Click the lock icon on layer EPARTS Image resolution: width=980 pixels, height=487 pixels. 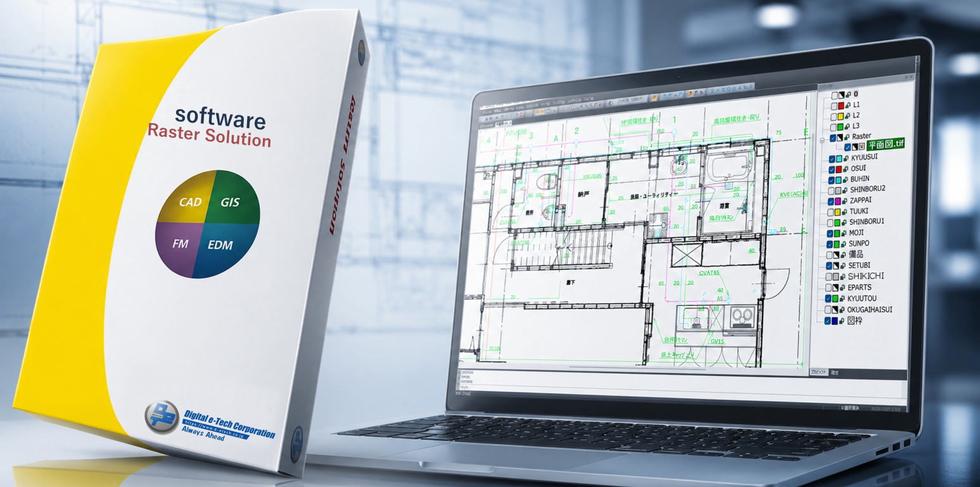[843, 287]
